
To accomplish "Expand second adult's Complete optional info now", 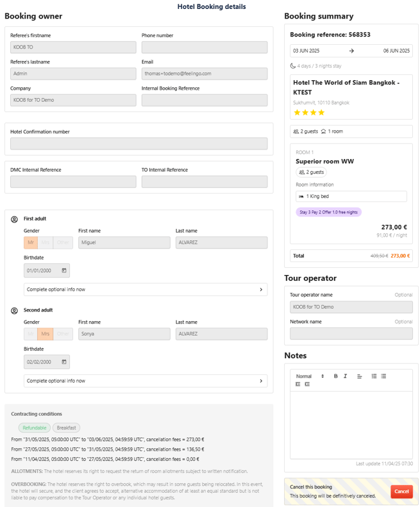I will [x=145, y=381].
